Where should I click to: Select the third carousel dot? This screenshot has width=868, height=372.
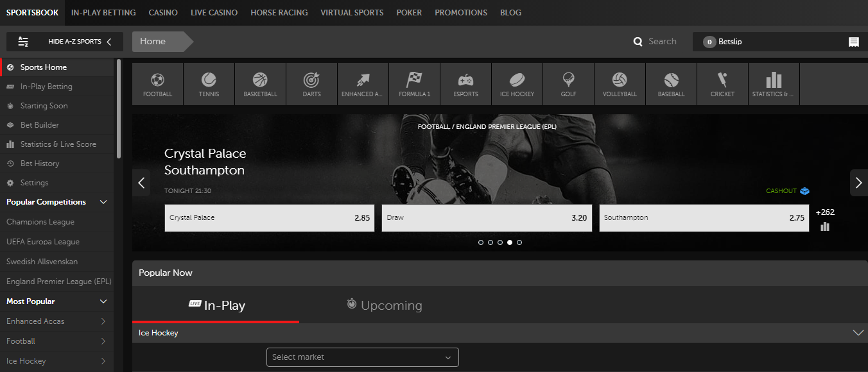pos(500,242)
